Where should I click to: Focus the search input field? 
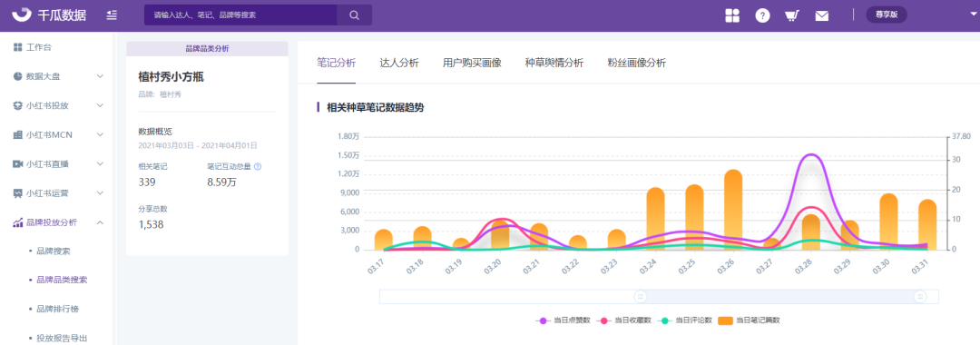tap(240, 15)
